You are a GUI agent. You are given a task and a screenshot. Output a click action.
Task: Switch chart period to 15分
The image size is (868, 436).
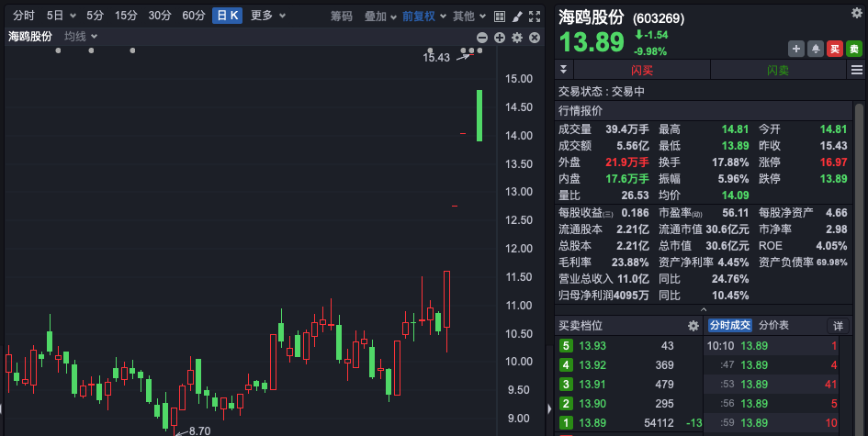126,16
